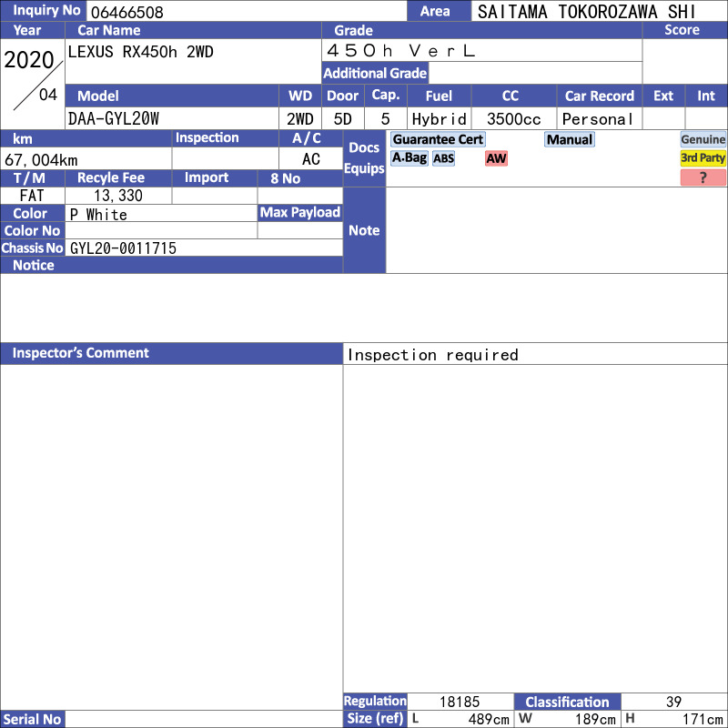Screen dimensions: 728x728
Task: Click the Inquiry No value 06466508
Action: point(126,12)
